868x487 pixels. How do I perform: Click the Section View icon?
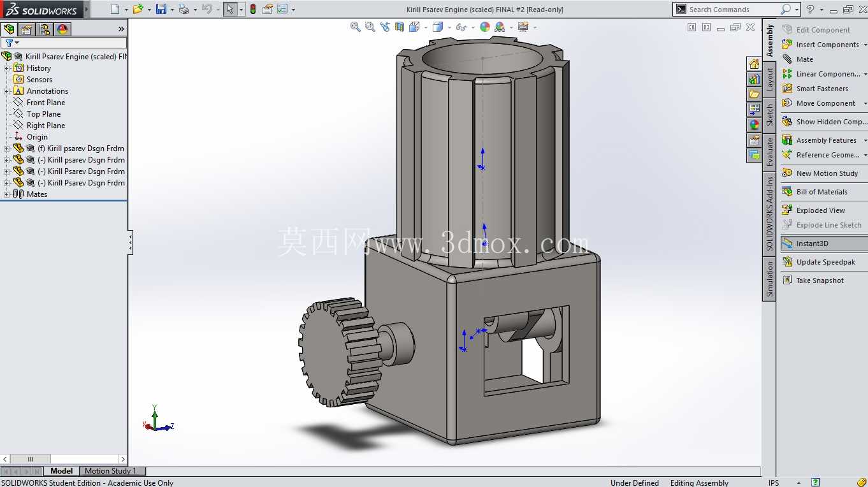click(400, 27)
